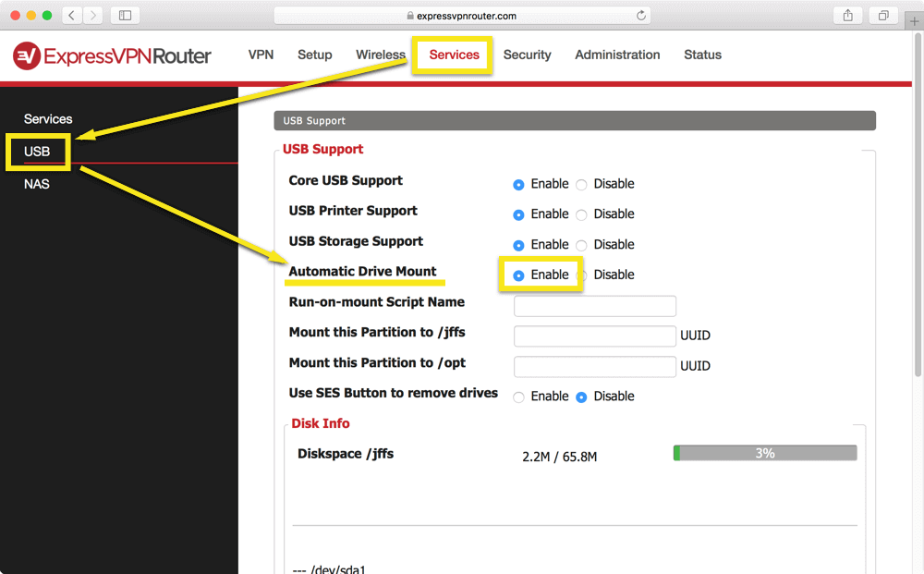Toggle the Safari sidebar icon
Viewport: 924px width, 574px height.
tap(125, 16)
